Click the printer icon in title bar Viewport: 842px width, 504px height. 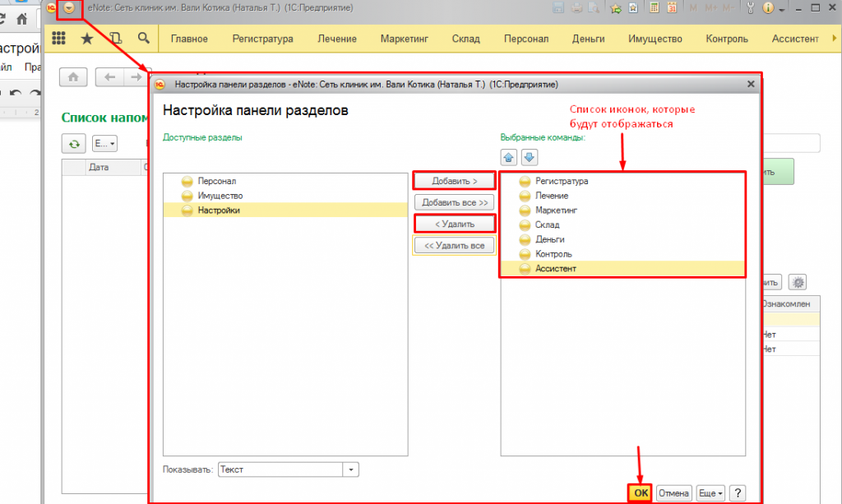[x=576, y=8]
